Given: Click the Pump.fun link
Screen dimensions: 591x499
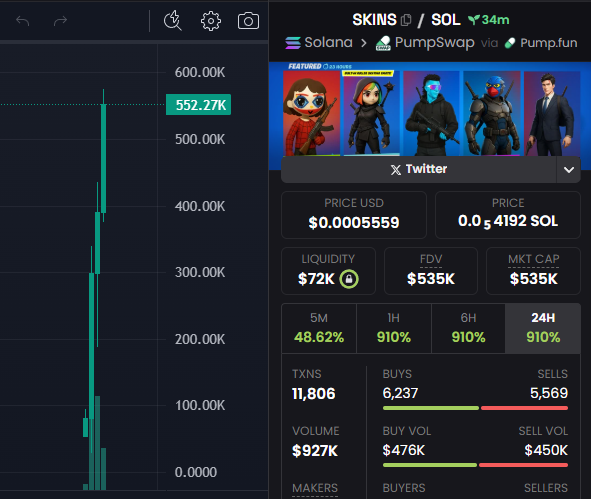Looking at the screenshot, I should pyautogui.click(x=549, y=43).
